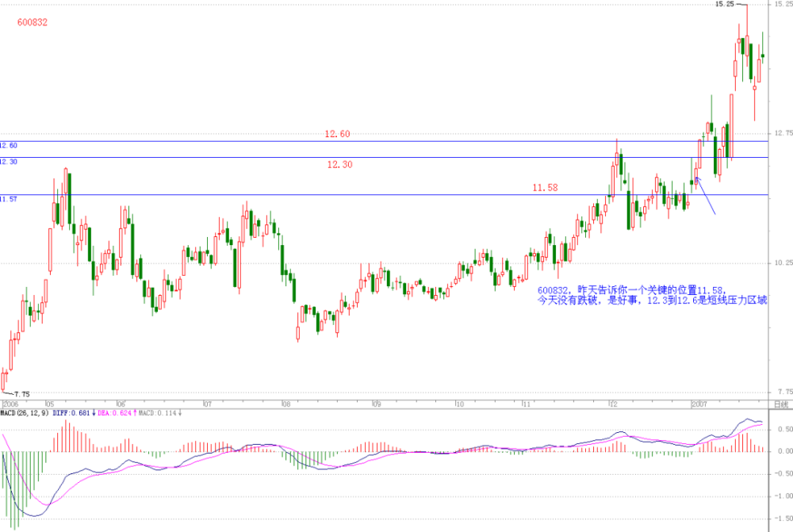Click the red 11.58 key level label
This screenshot has height=532, width=793.
click(x=546, y=188)
